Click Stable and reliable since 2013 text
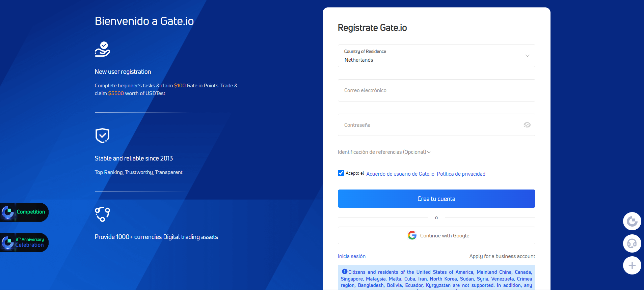 click(x=134, y=158)
